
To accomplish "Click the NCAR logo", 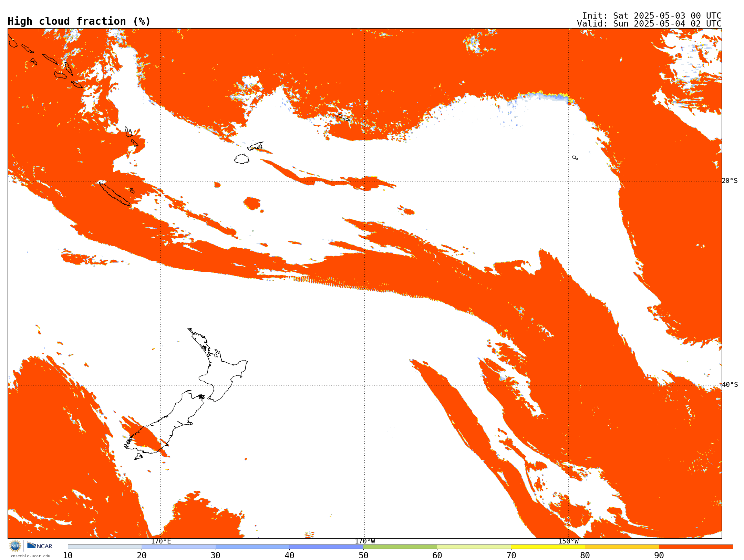I will (x=40, y=546).
